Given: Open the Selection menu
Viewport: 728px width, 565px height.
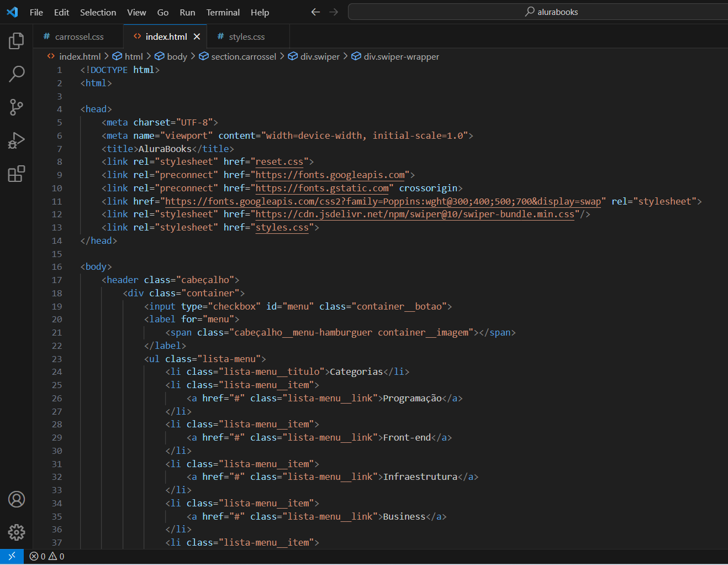Looking at the screenshot, I should click(x=98, y=12).
